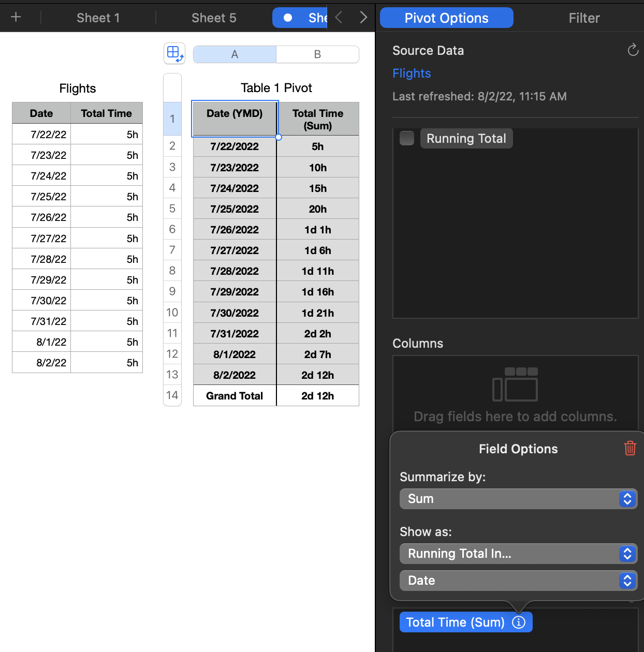Screen dimensions: 644x652
Task: Open info for Total Time (Sum) field
Action: pos(519,622)
